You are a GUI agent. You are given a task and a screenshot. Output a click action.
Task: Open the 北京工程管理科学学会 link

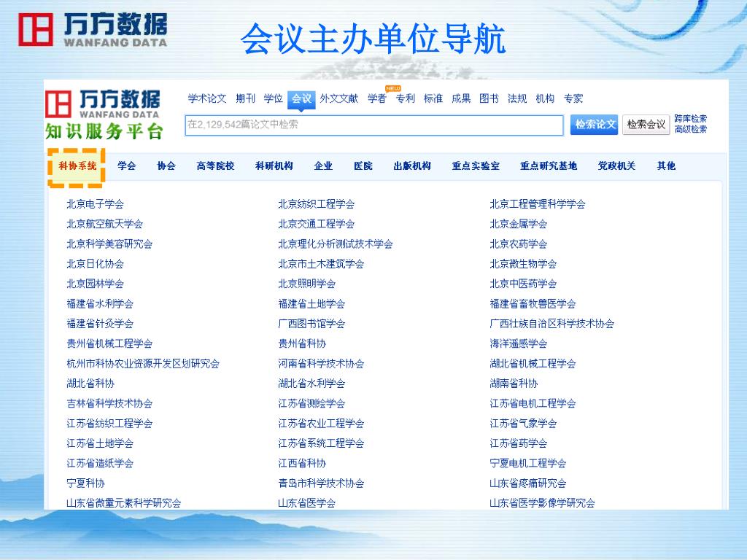tap(538, 204)
